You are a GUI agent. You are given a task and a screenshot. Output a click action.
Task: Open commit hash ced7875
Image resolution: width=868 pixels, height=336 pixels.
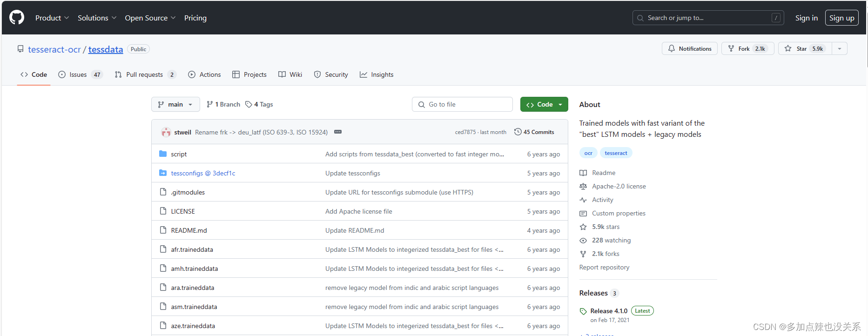coord(465,132)
